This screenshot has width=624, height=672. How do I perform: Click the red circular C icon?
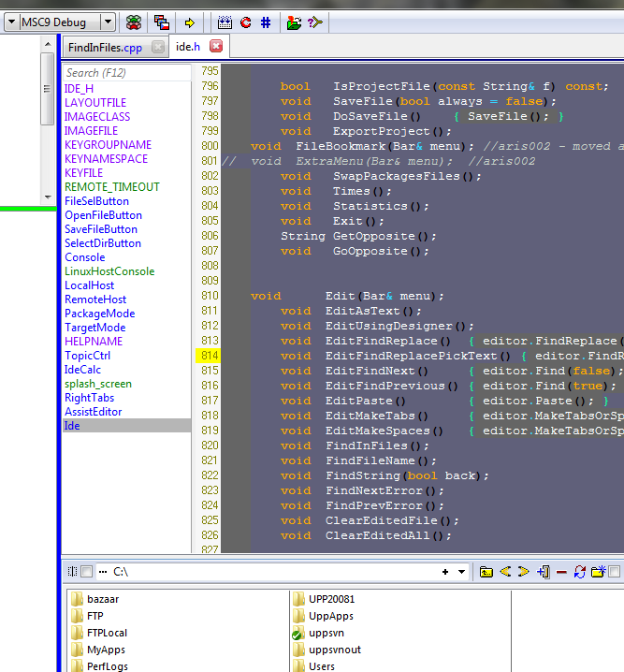pos(245,22)
